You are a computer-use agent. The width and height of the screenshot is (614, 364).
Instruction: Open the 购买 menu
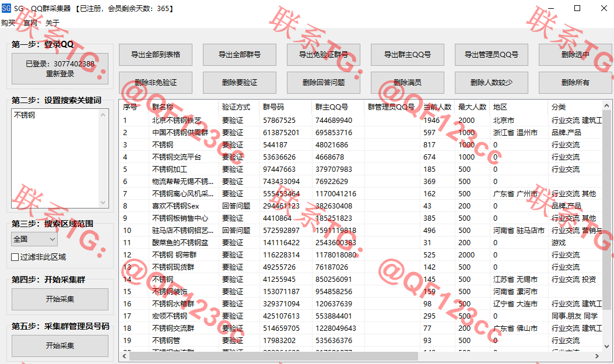(8, 23)
